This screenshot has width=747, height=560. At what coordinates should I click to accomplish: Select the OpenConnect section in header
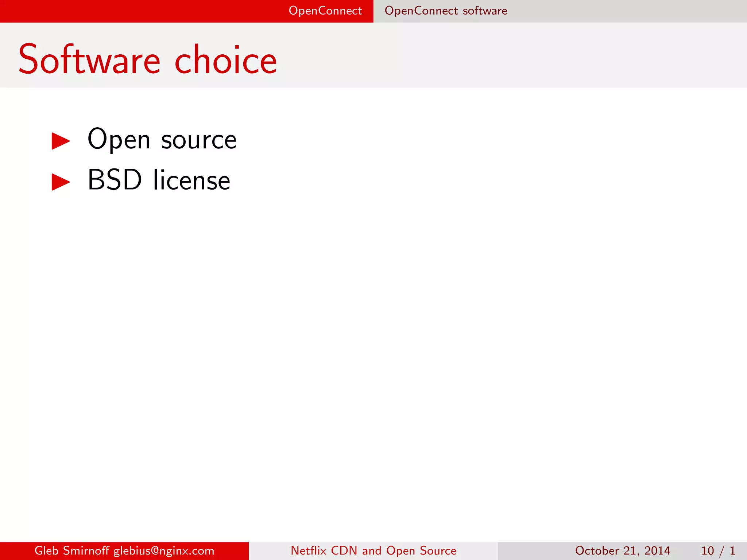click(325, 11)
